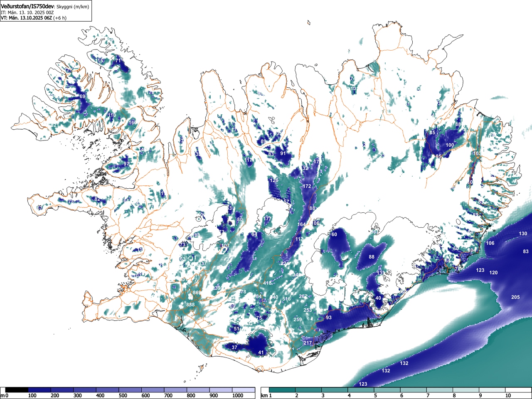The width and height of the screenshot is (532, 399).
Task: Click the visibility value 217 near the south coast
Action: (308, 343)
